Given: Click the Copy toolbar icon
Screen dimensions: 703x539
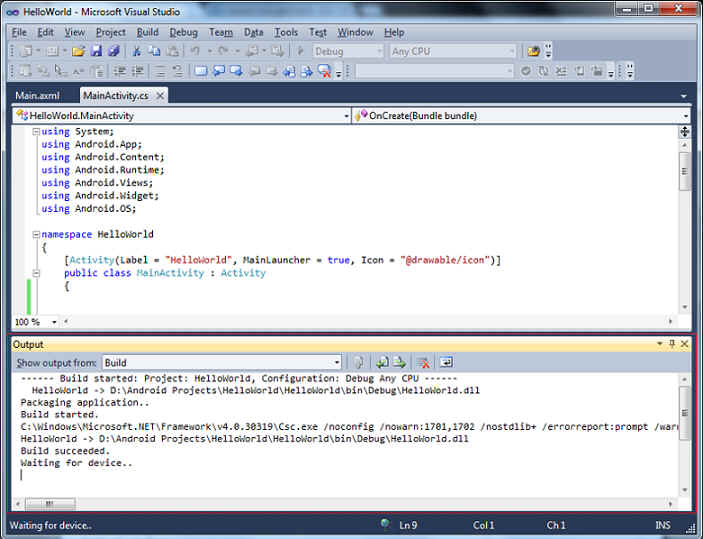Looking at the screenshot, I should point(154,51).
